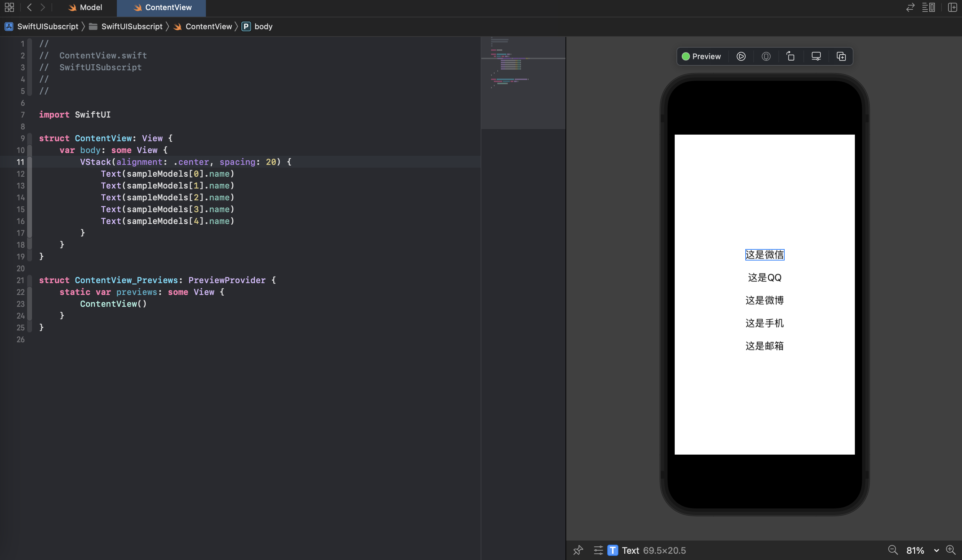The image size is (962, 560).
Task: Go forward with the right navigation arrow
Action: coord(42,7)
